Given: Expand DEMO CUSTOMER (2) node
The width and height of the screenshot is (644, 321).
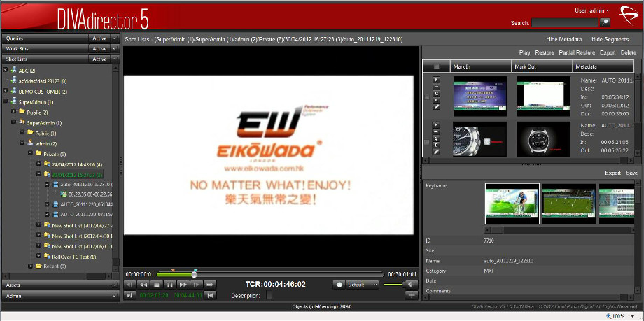Looking at the screenshot, I should point(6,91).
